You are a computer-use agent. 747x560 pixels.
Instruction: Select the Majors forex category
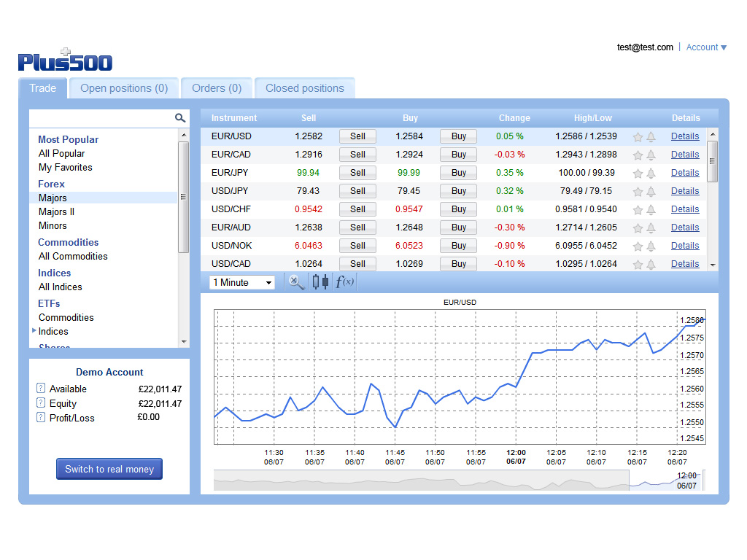pyautogui.click(x=53, y=198)
